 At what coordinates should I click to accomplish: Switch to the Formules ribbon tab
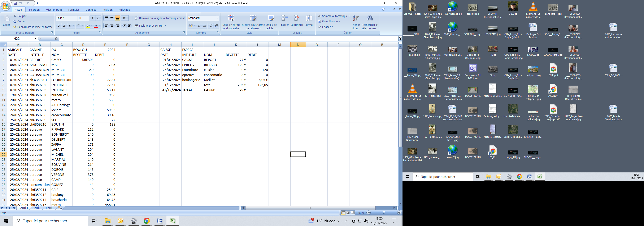click(74, 10)
